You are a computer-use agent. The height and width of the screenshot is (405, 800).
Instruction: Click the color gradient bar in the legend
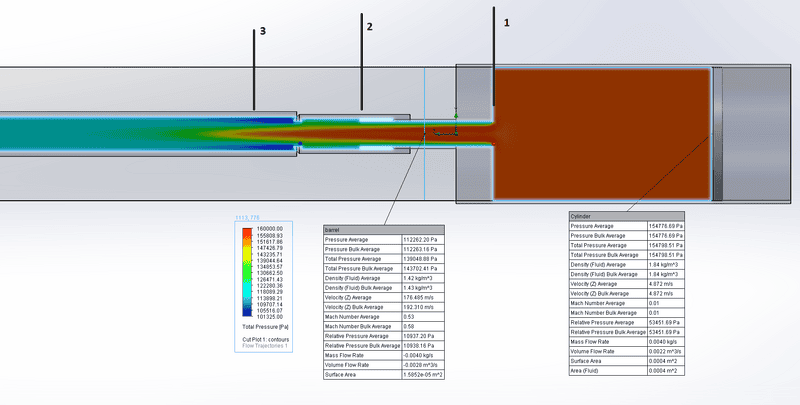click(248, 272)
